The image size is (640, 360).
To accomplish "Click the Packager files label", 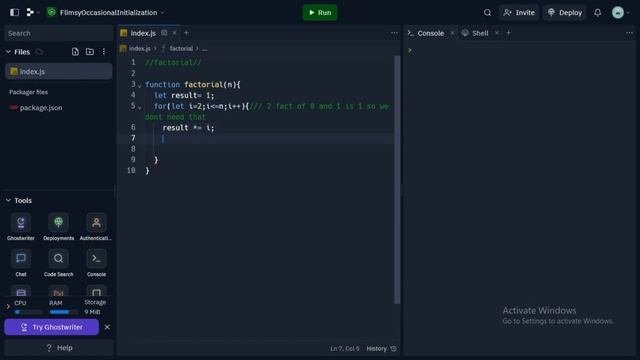I will tap(28, 92).
